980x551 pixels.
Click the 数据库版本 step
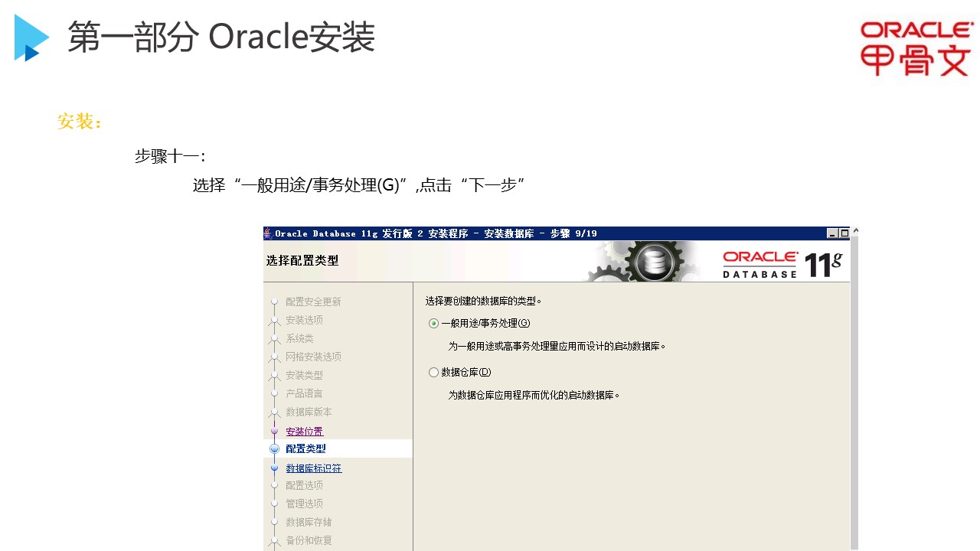point(309,412)
